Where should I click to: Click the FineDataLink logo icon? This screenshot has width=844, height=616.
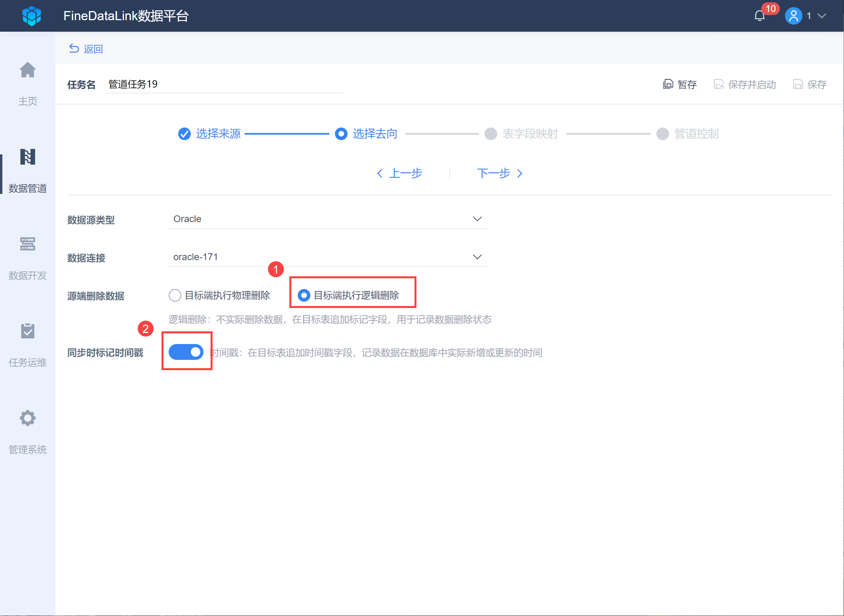click(32, 16)
